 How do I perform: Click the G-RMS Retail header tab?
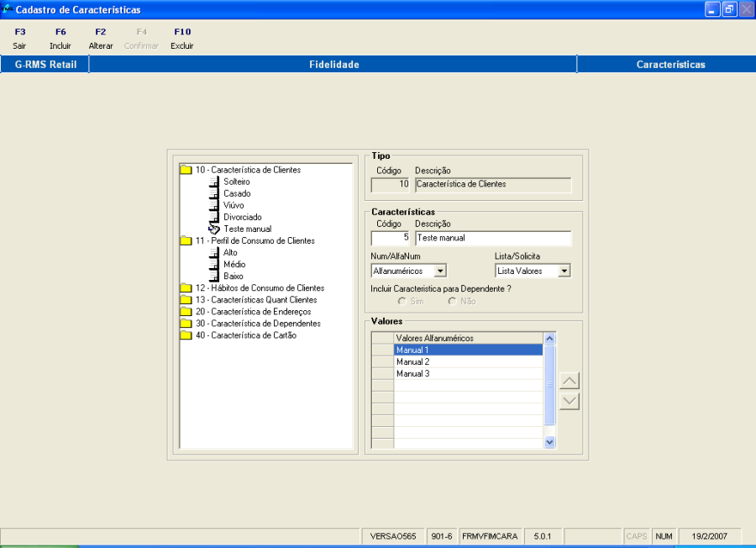[45, 64]
